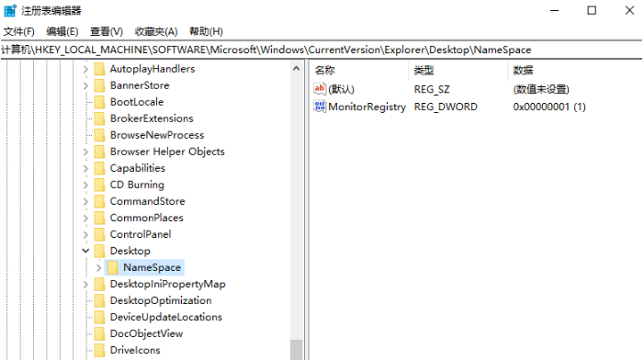Click the CD Burning folder icon
The width and height of the screenshot is (644, 360).
tap(99, 185)
